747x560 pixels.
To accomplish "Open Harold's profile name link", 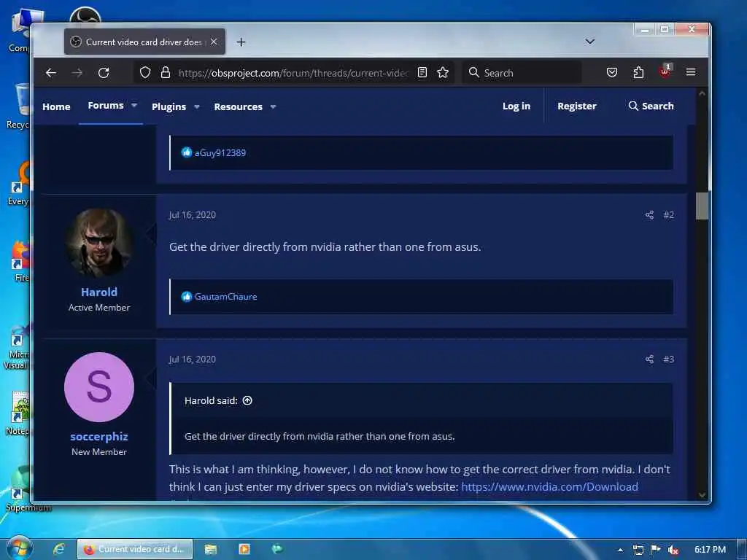I will 99,292.
